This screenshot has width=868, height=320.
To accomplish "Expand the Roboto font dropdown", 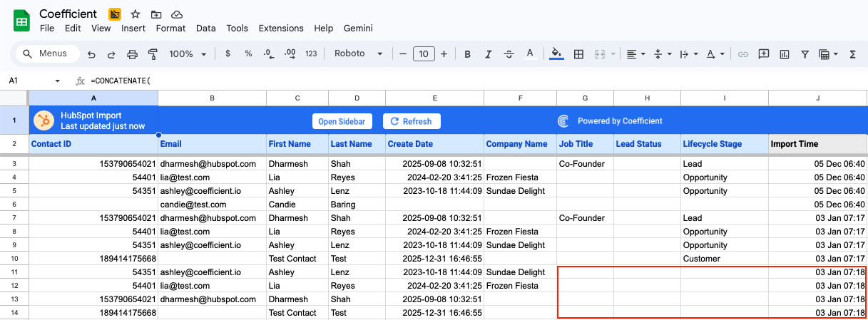I will click(x=359, y=54).
